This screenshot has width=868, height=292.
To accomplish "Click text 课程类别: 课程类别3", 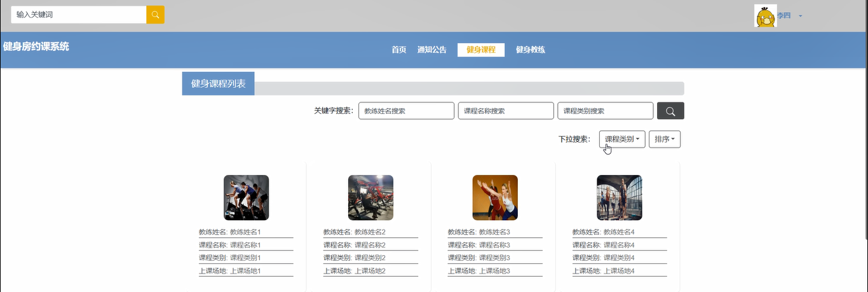I will pos(479,258).
